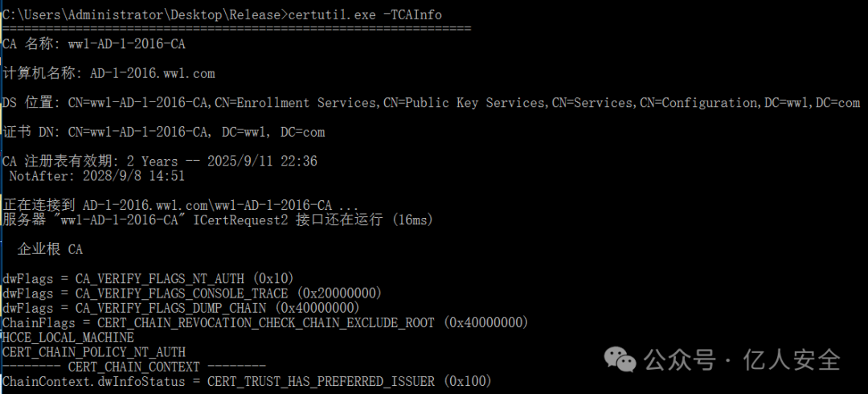Click the ChainFlags REVOCATION_CHECK line
Screen dimensions: 868x394
tap(265, 322)
